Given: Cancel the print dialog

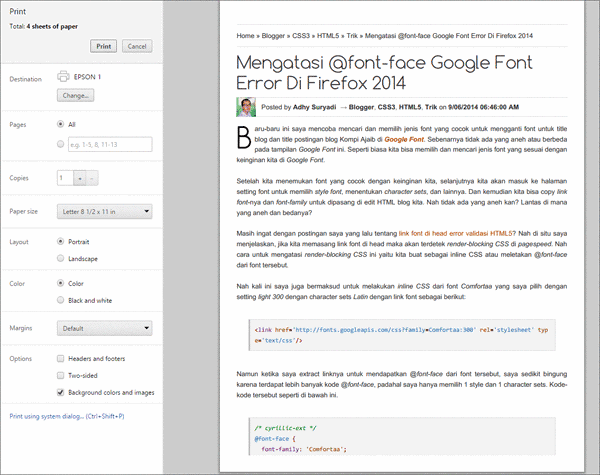Looking at the screenshot, I should point(137,46).
